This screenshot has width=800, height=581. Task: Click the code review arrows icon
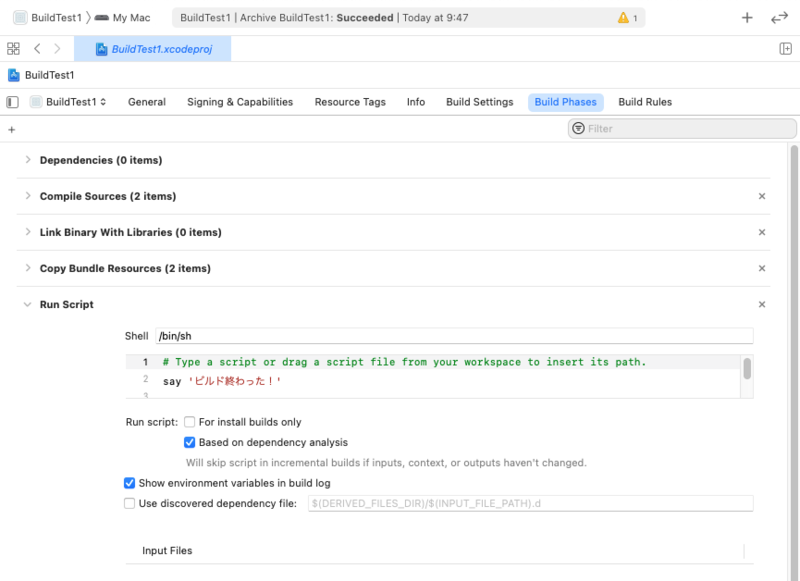pos(779,18)
